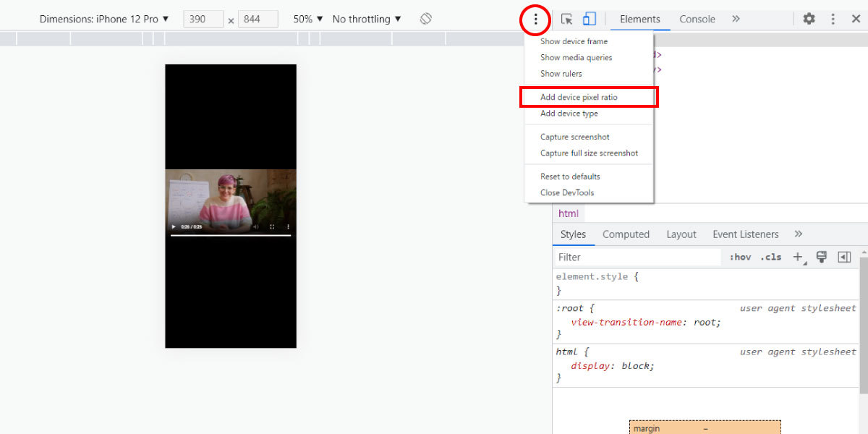Open the Layout tab
This screenshot has width=868, height=434.
tap(681, 234)
